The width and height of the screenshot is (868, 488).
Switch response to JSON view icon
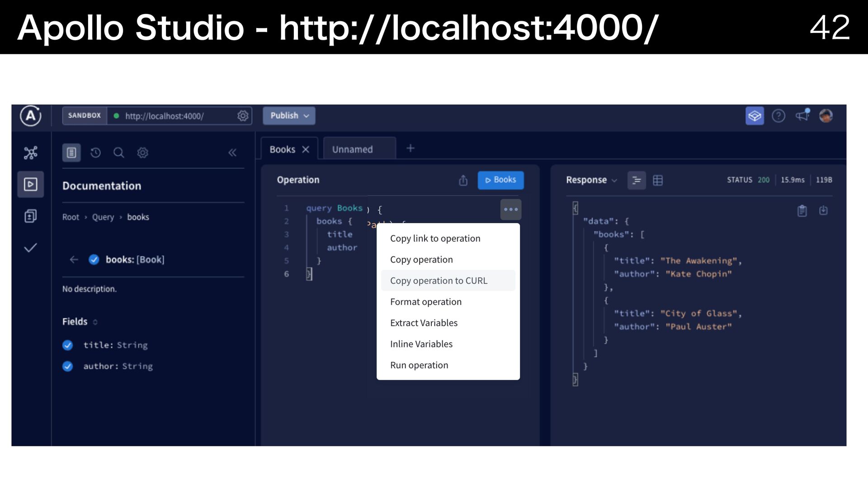pos(637,180)
